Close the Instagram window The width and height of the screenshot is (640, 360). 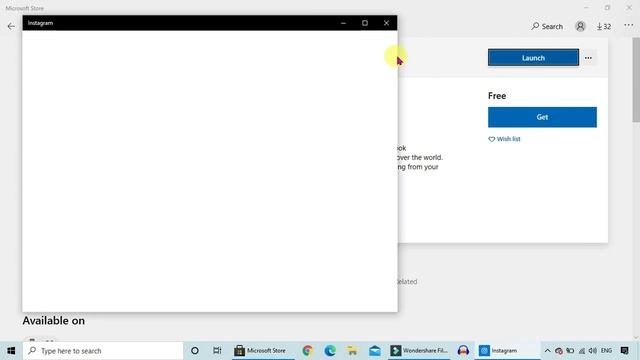386,23
